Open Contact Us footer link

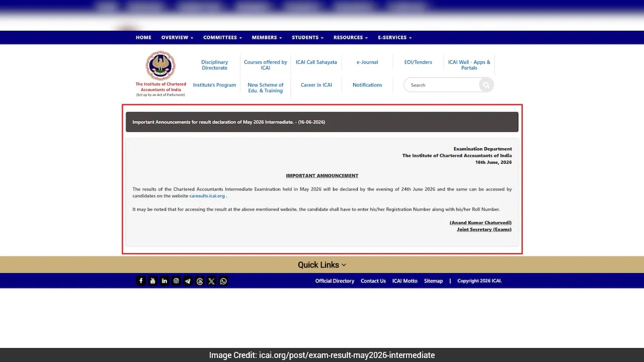coord(373,281)
